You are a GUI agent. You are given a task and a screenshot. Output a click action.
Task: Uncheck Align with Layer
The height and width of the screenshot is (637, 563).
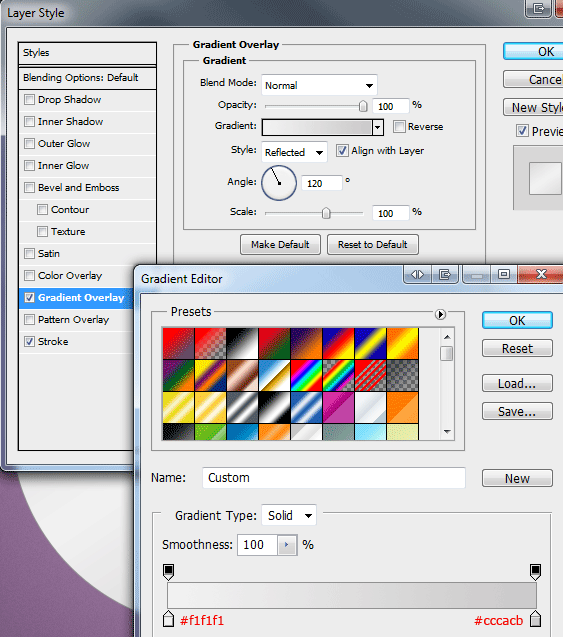(x=342, y=151)
